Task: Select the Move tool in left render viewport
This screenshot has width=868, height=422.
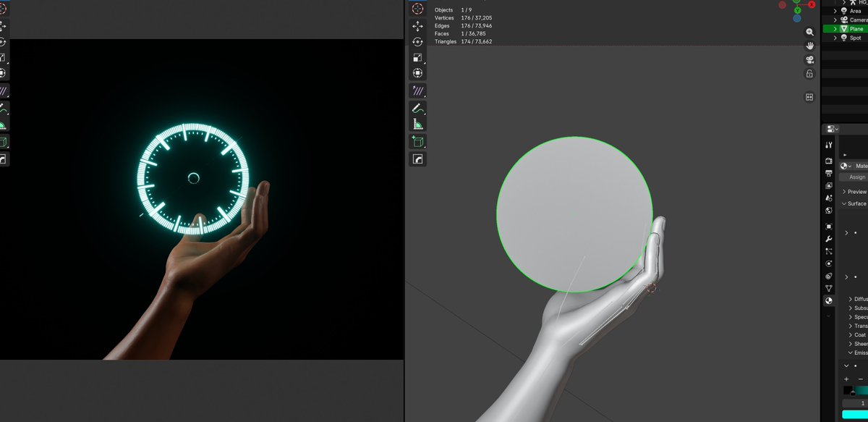Action: (2, 26)
